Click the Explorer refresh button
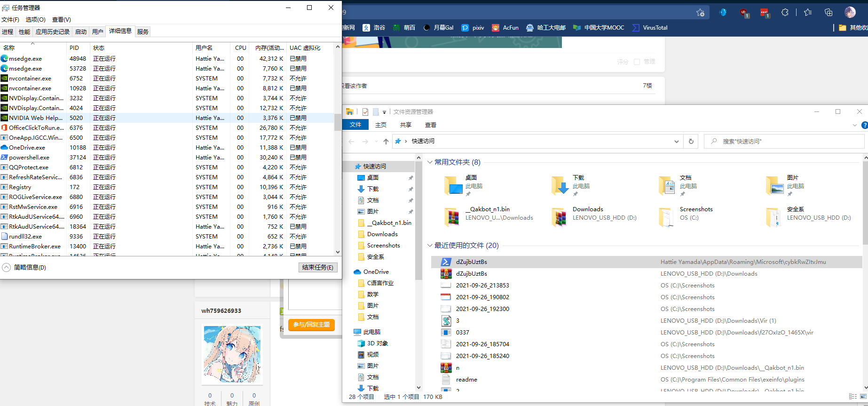 coord(691,141)
